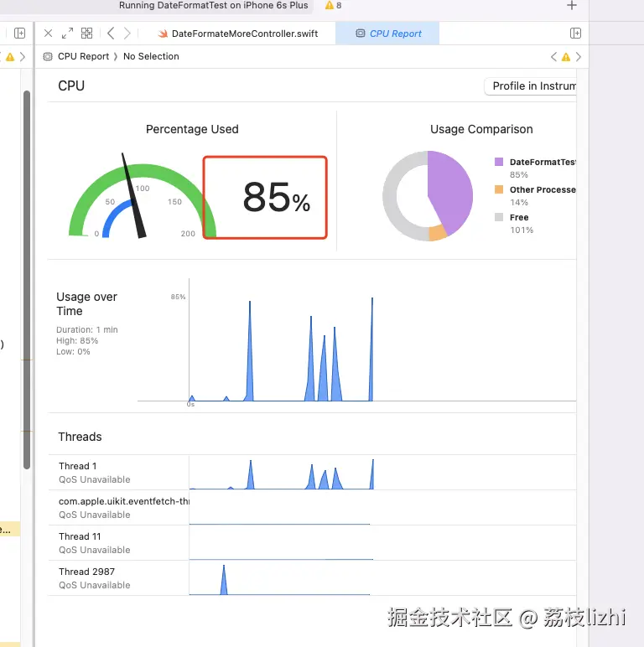This screenshot has width=644, height=647.
Task: Click the left pane vertical scrollbar
Action: [x=27, y=280]
